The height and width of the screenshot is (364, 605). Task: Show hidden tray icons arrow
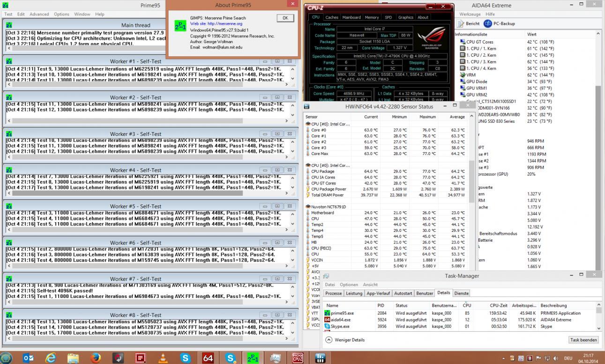point(504,358)
